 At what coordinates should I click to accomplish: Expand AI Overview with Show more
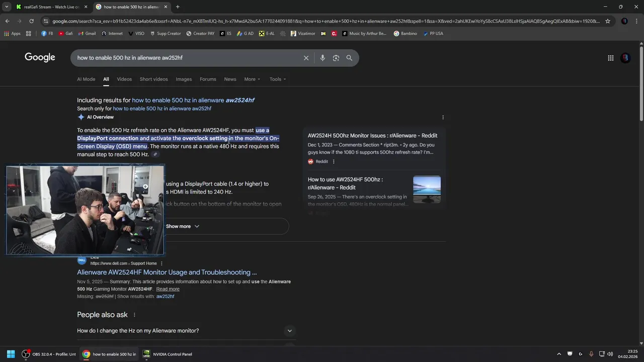point(183,226)
